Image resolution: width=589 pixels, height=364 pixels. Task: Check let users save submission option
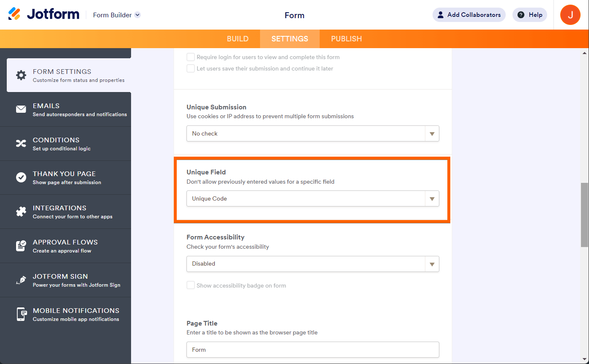(191, 68)
